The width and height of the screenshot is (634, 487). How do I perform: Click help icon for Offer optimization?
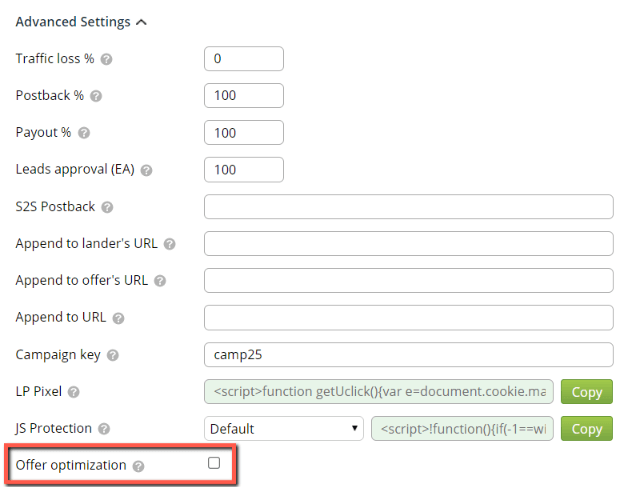click(139, 466)
